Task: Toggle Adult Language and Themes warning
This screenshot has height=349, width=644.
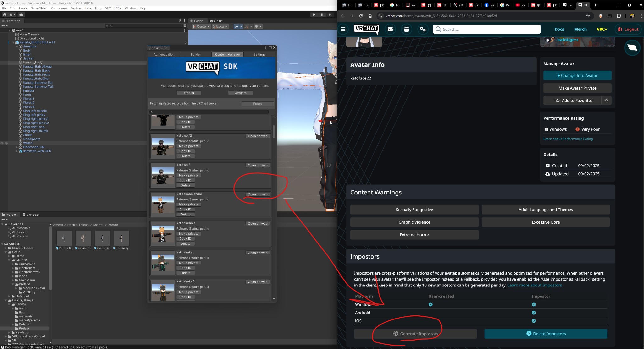Action: coord(546,210)
